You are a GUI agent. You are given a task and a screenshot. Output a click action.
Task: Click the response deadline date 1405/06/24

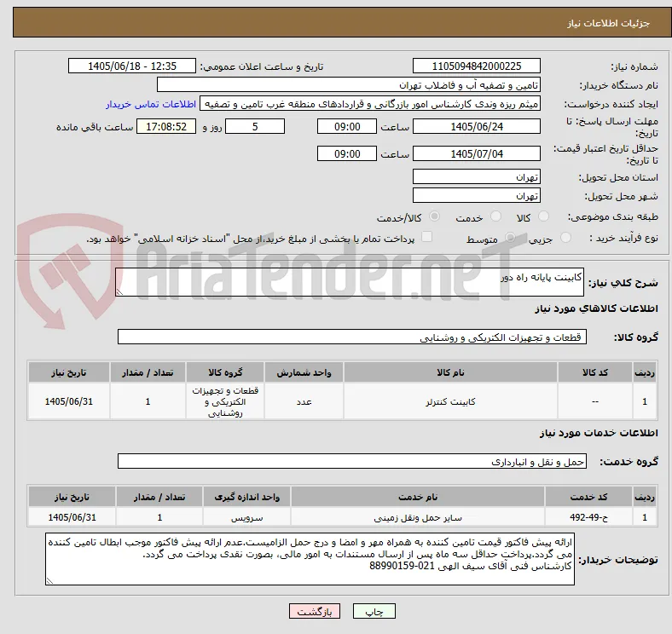tap(476, 127)
